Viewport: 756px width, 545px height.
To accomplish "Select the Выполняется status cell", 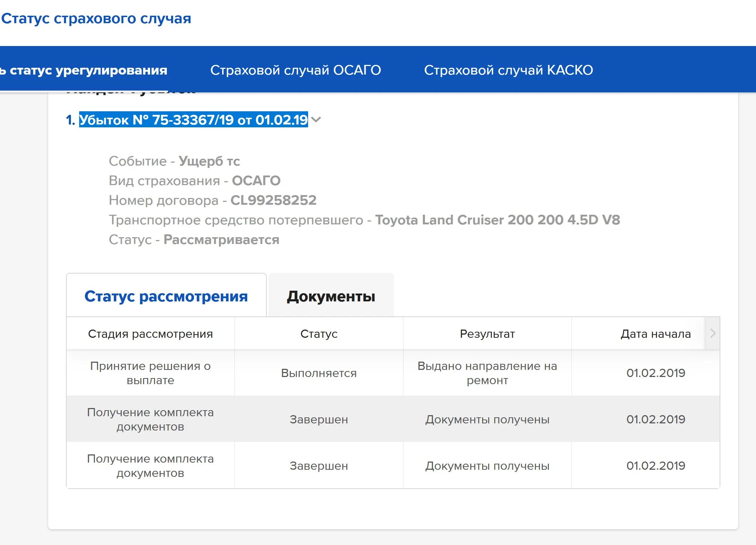I will point(319,373).
